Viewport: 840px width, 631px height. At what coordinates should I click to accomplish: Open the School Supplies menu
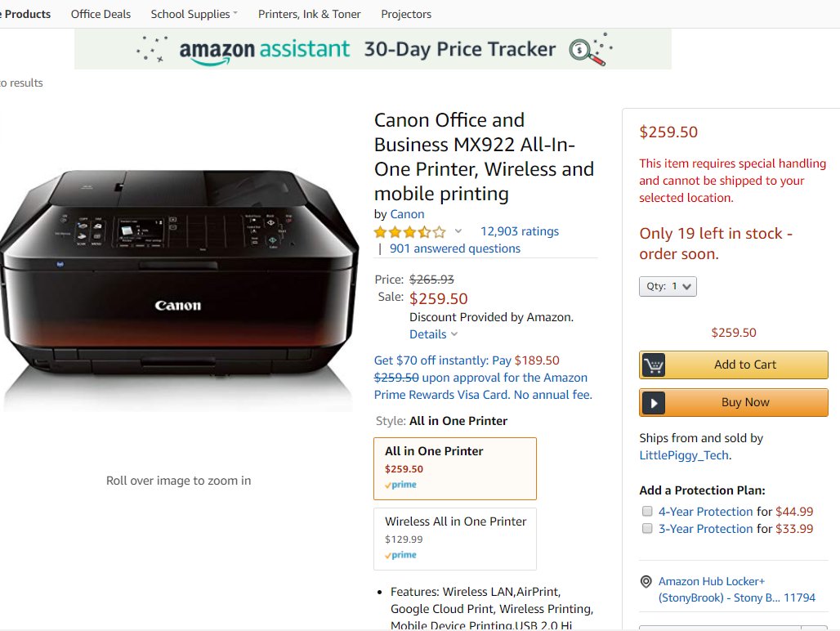[194, 14]
